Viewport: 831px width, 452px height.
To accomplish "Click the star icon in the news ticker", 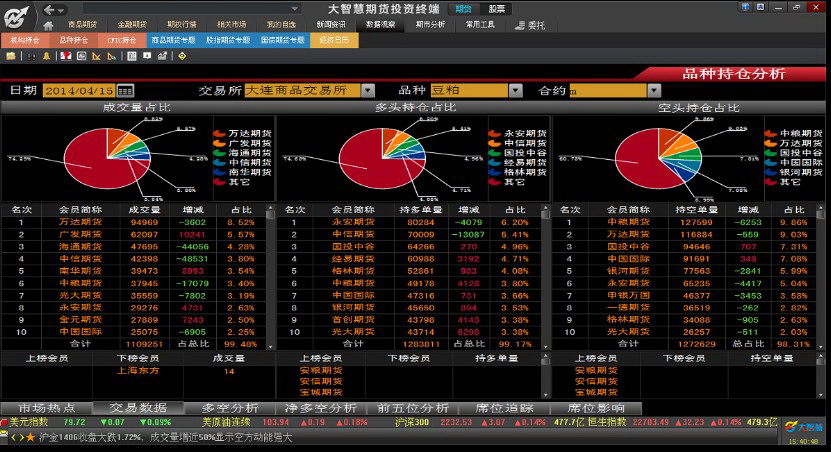I will tap(30, 438).
